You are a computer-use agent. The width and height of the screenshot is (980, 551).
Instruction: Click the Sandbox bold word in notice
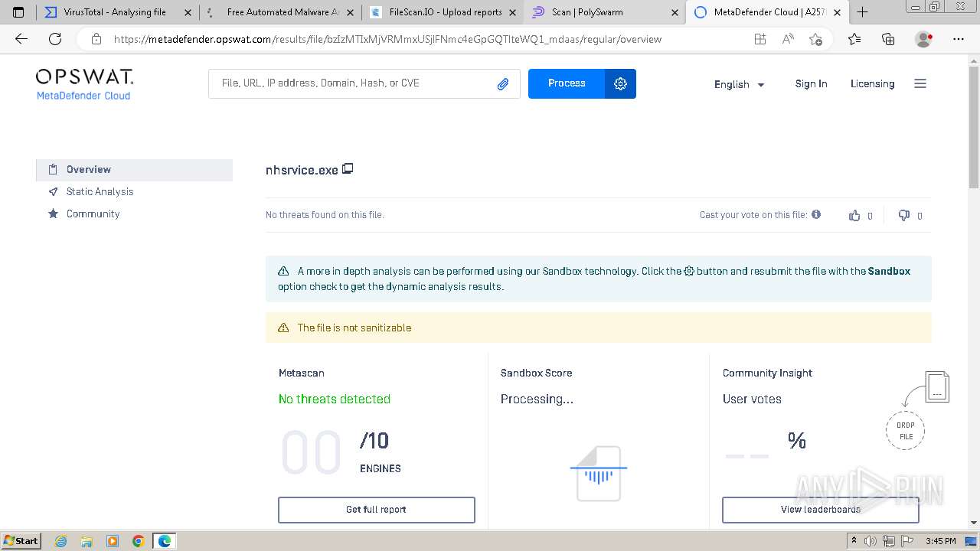pyautogui.click(x=889, y=271)
